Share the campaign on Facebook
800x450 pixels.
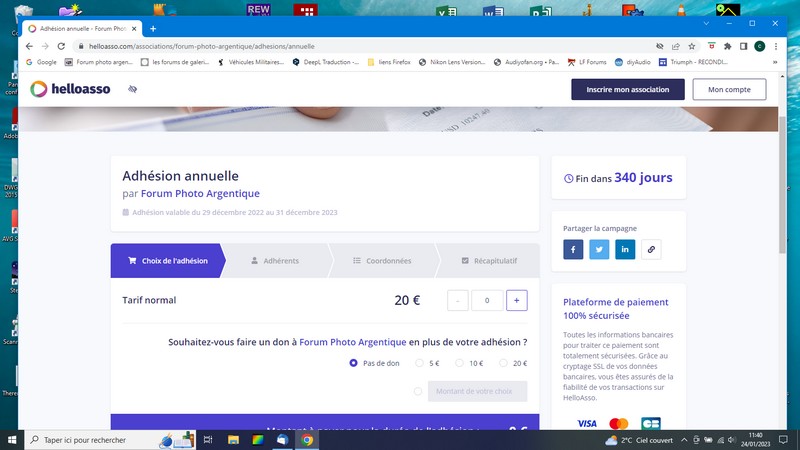573,249
